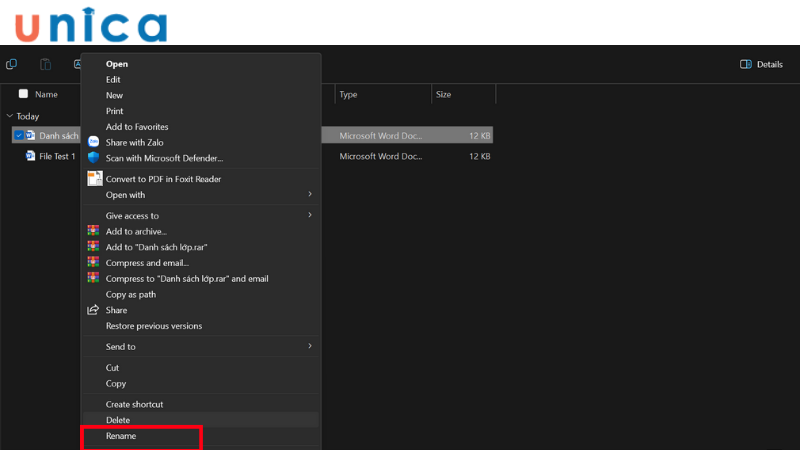Click the Zalo icon beside Share with Zalo
The height and width of the screenshot is (450, 800).
tap(94, 142)
